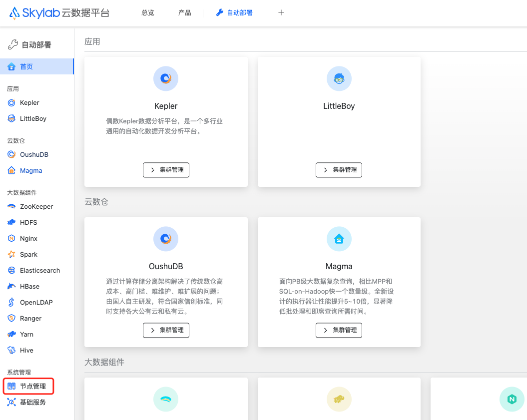Click the ZooKeeper round icon in 大数据组件 cards
The image size is (527, 420).
tap(166, 399)
